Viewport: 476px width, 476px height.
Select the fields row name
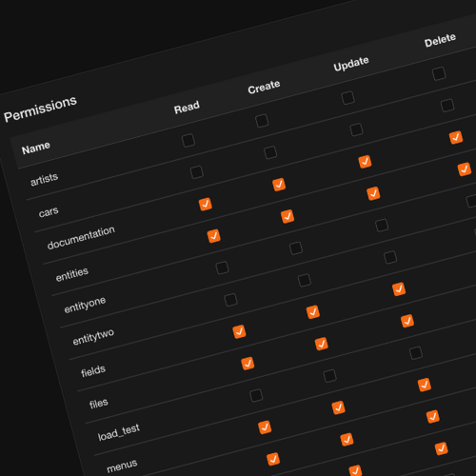(93, 371)
